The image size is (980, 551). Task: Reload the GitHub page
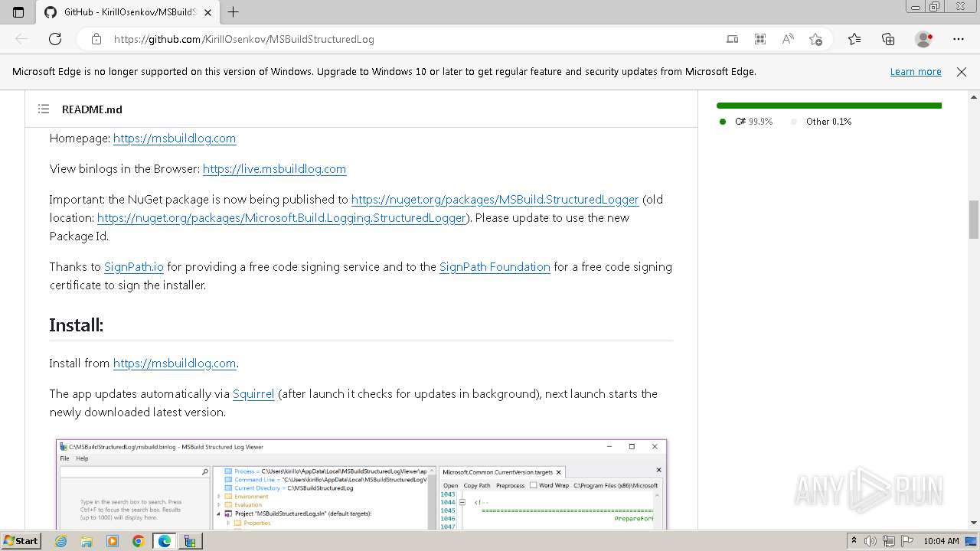click(x=55, y=39)
